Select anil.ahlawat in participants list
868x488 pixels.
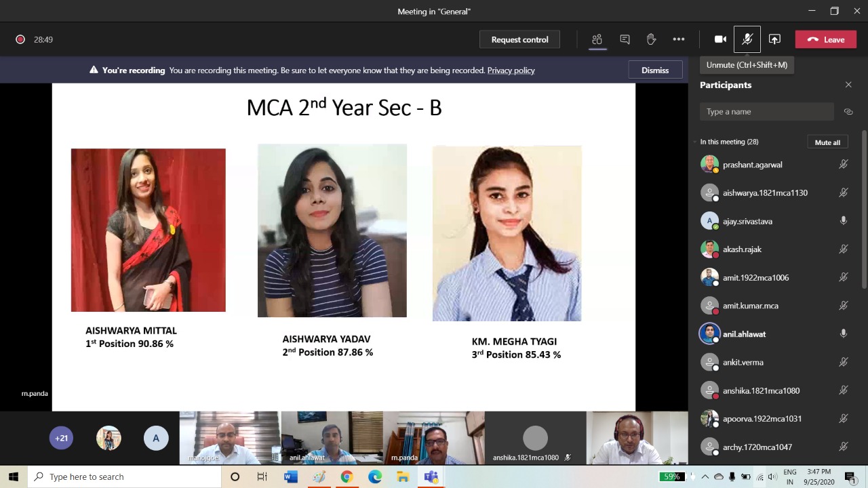click(744, 334)
